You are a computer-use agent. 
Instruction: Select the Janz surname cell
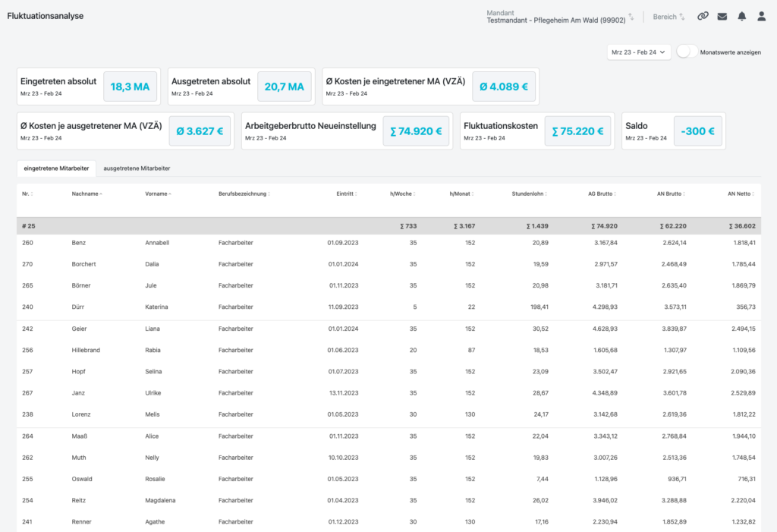pyautogui.click(x=78, y=392)
